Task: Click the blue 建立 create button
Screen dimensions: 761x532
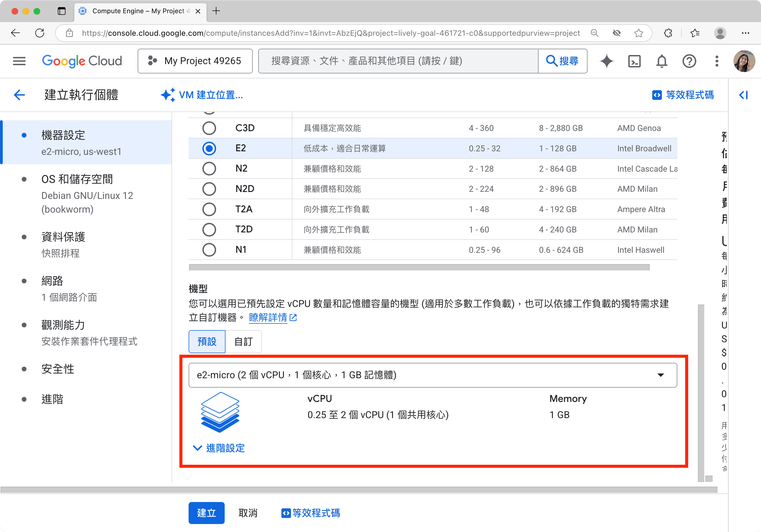Action: point(206,513)
